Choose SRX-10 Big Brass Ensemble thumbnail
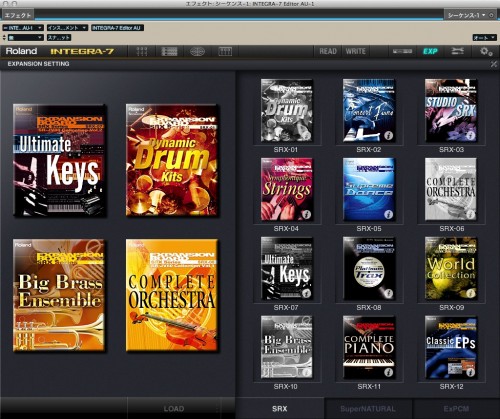Screen dimensions: 500x419 point(287,347)
